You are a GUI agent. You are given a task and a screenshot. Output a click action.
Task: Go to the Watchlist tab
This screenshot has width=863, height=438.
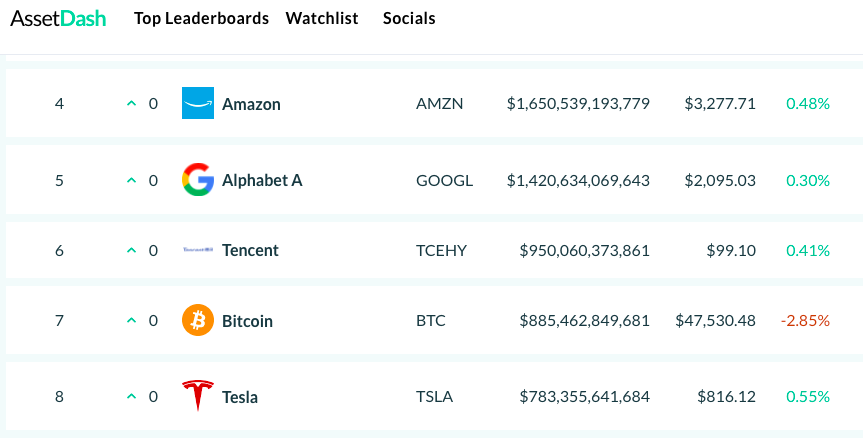pos(322,19)
